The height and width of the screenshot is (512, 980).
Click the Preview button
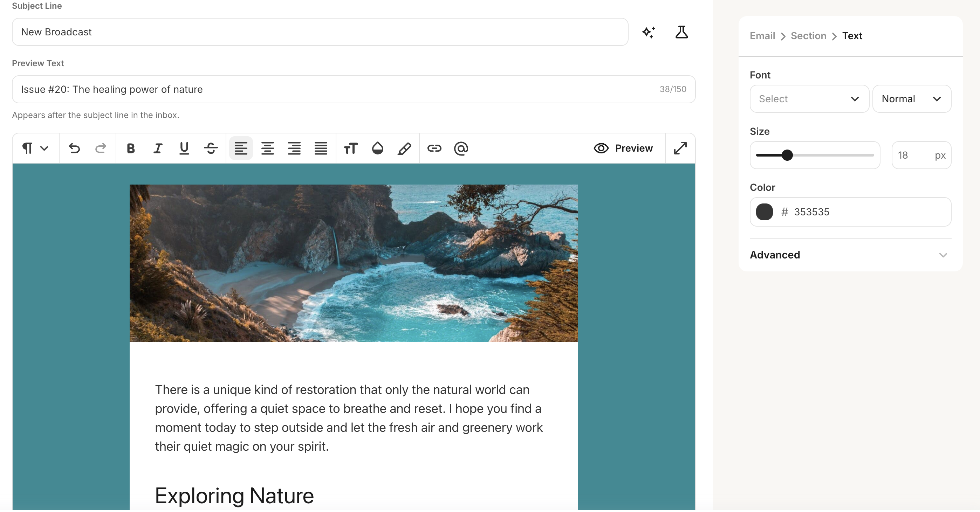(x=623, y=148)
